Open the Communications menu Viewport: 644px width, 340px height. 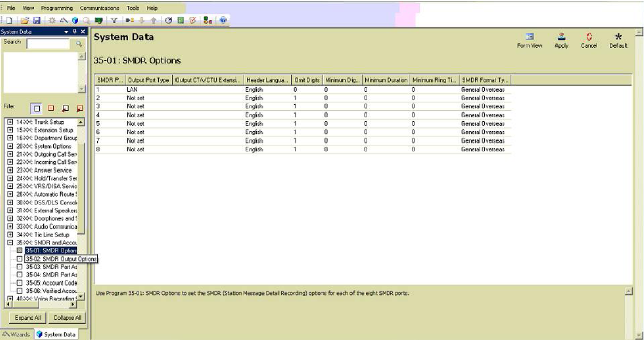tap(99, 8)
